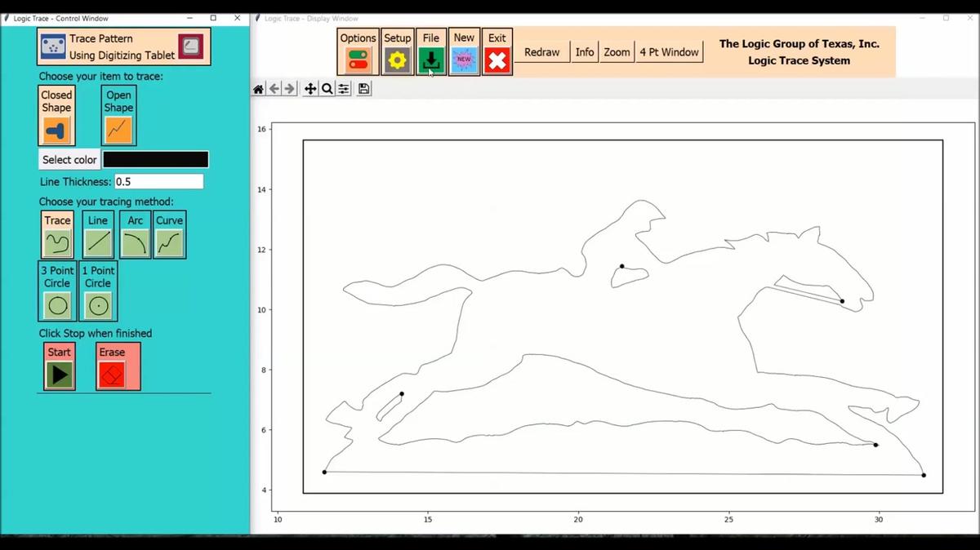Switch to the 4 Pt Window view

(x=669, y=51)
